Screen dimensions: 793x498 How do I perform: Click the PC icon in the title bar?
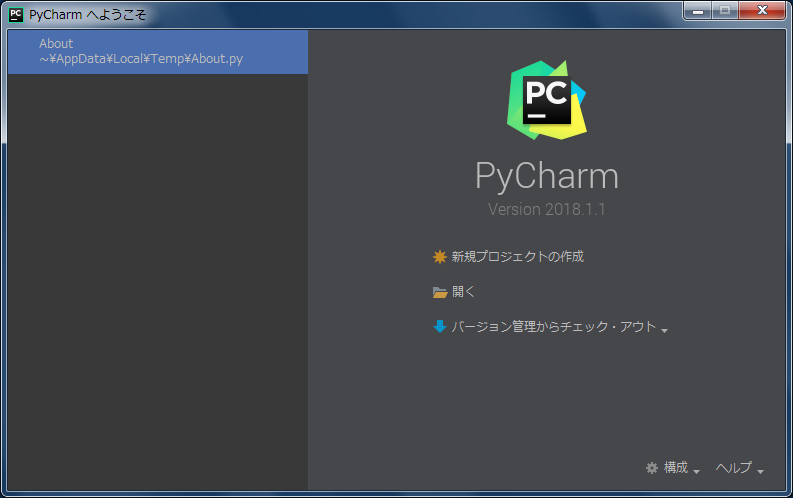coord(16,15)
